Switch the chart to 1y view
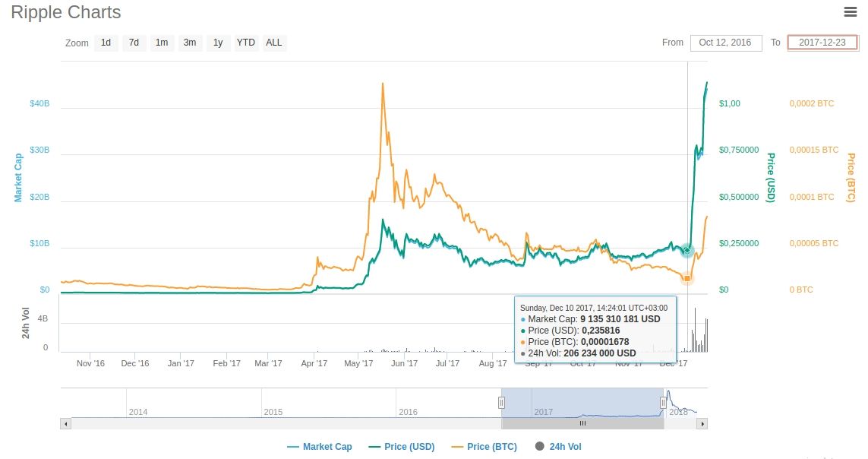 pyautogui.click(x=217, y=43)
